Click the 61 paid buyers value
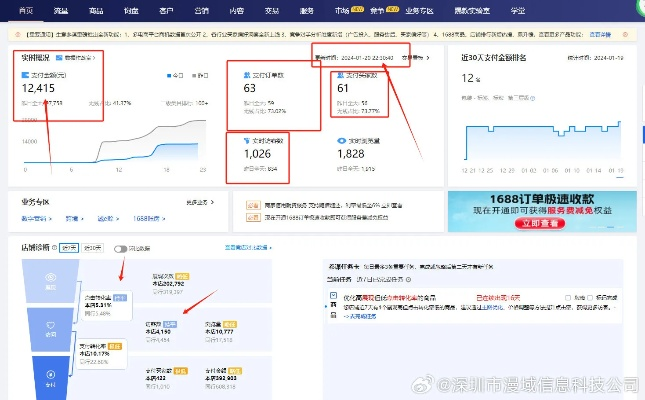Viewport: 645px width, 400px height. pos(343,88)
